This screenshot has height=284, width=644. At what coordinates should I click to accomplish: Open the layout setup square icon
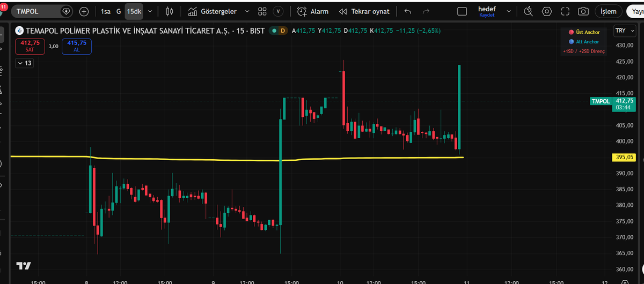pos(462,11)
